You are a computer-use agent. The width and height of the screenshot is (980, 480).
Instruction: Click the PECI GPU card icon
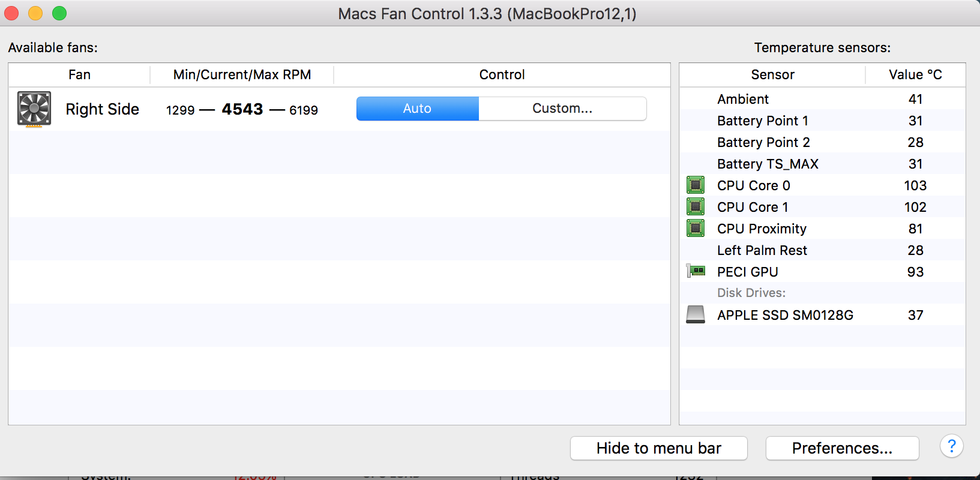point(696,271)
